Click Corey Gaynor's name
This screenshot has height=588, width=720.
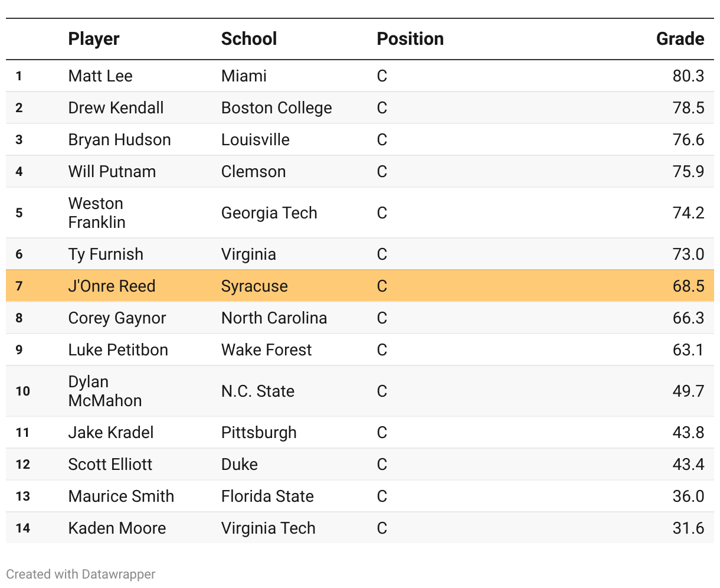[117, 318]
